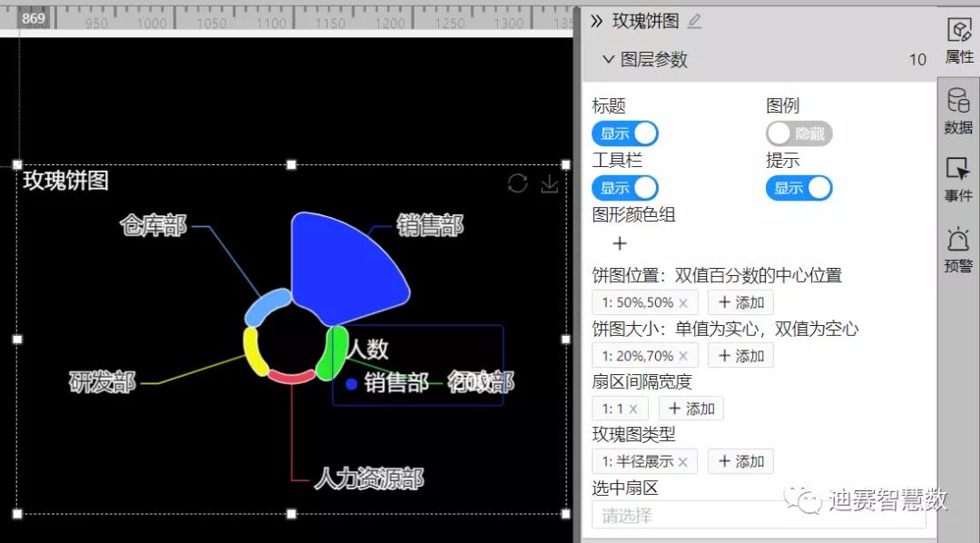The image size is (980, 543).
Task: Collapse the panel with the double-arrow icon
Action: click(596, 21)
